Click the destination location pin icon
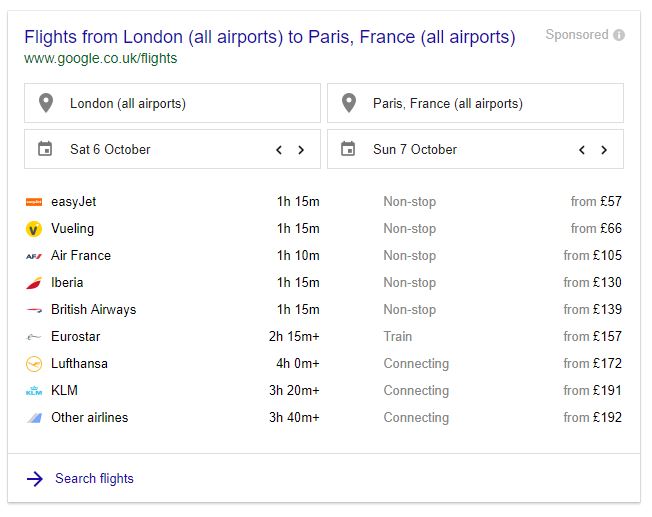The width and height of the screenshot is (652, 517). (x=349, y=103)
